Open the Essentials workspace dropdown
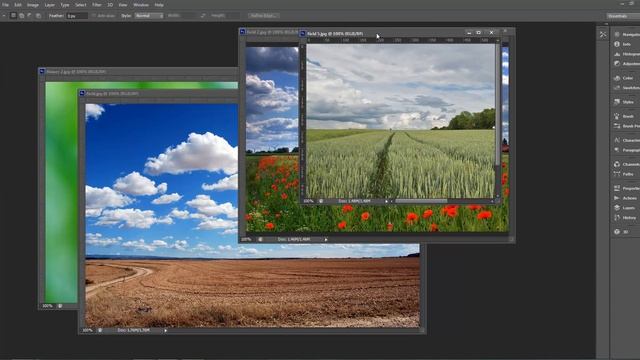Viewport: 640px width, 360px height. click(622, 16)
